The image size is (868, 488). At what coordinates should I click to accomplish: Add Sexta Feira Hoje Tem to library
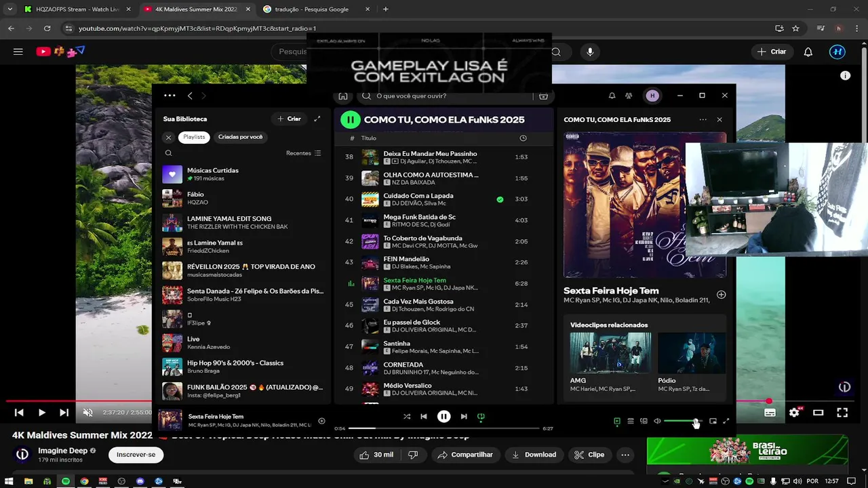point(722,295)
